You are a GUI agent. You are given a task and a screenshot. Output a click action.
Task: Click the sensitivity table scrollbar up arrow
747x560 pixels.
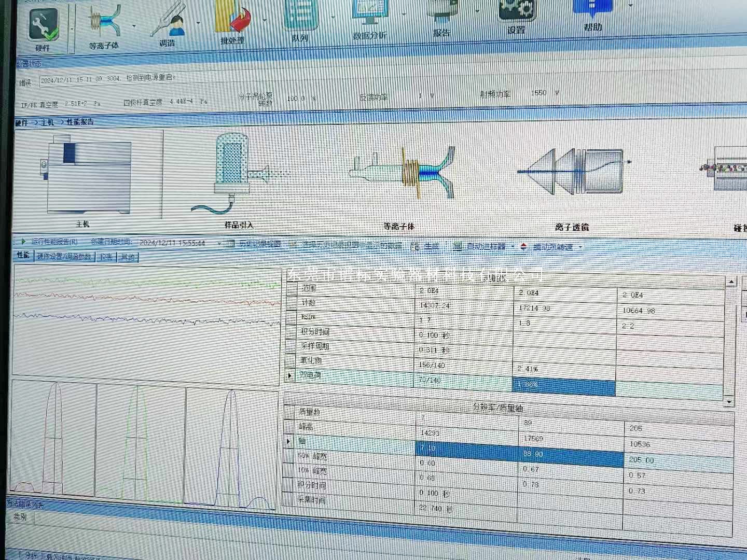[730, 282]
